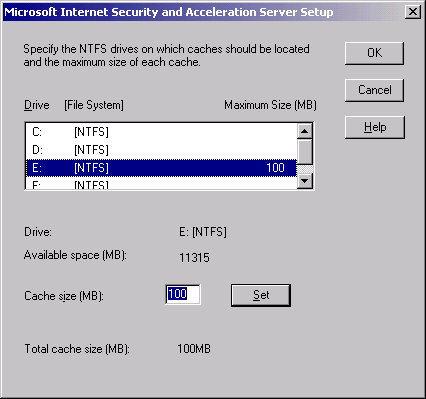Select the highlighted E: [NTFS] row
The width and height of the screenshot is (426, 399).
tap(161, 168)
